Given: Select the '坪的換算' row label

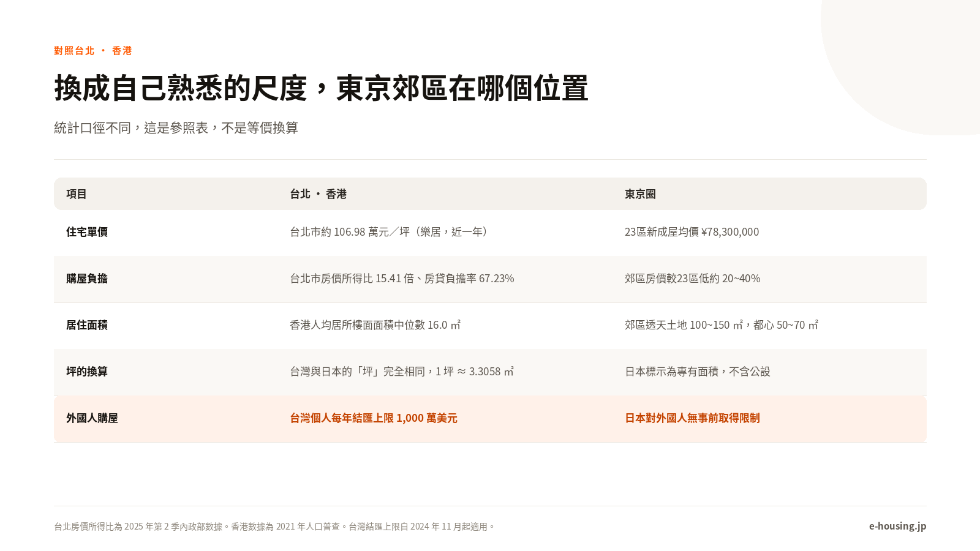Looking at the screenshot, I should tap(87, 372).
